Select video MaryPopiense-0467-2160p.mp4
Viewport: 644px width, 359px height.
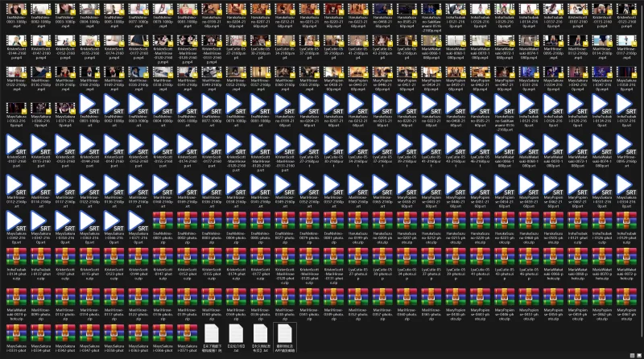(x=505, y=79)
